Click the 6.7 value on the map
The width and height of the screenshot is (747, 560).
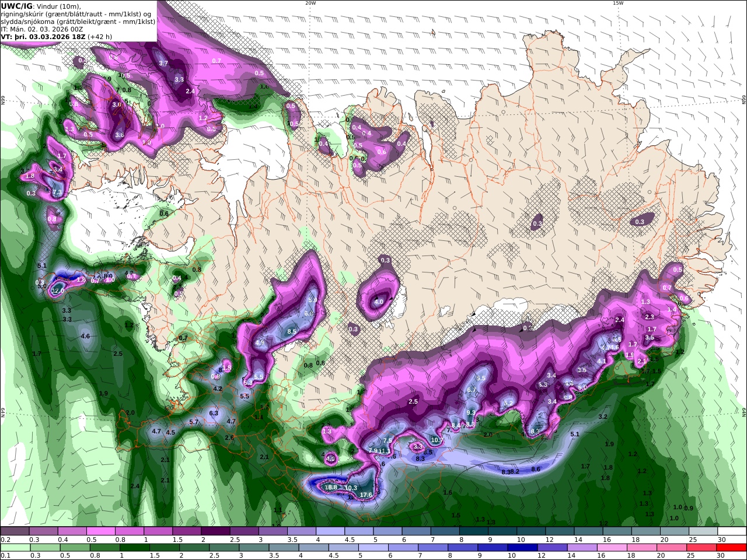(472, 390)
